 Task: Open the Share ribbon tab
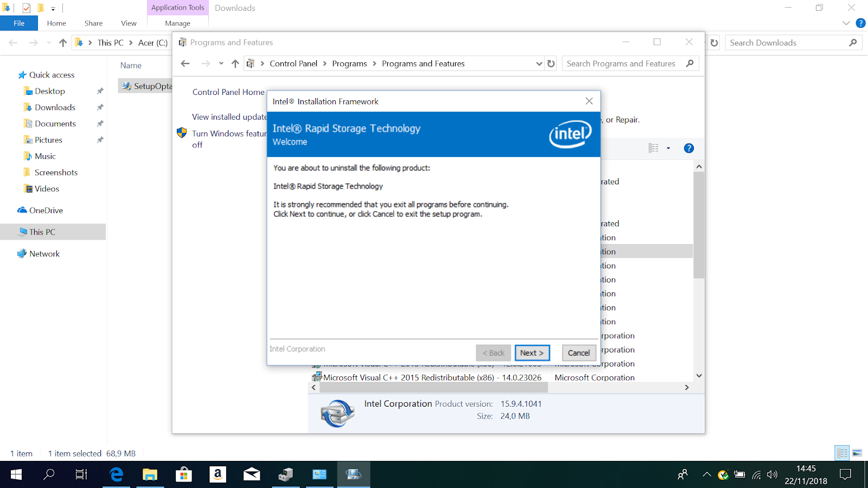pyautogui.click(x=93, y=23)
